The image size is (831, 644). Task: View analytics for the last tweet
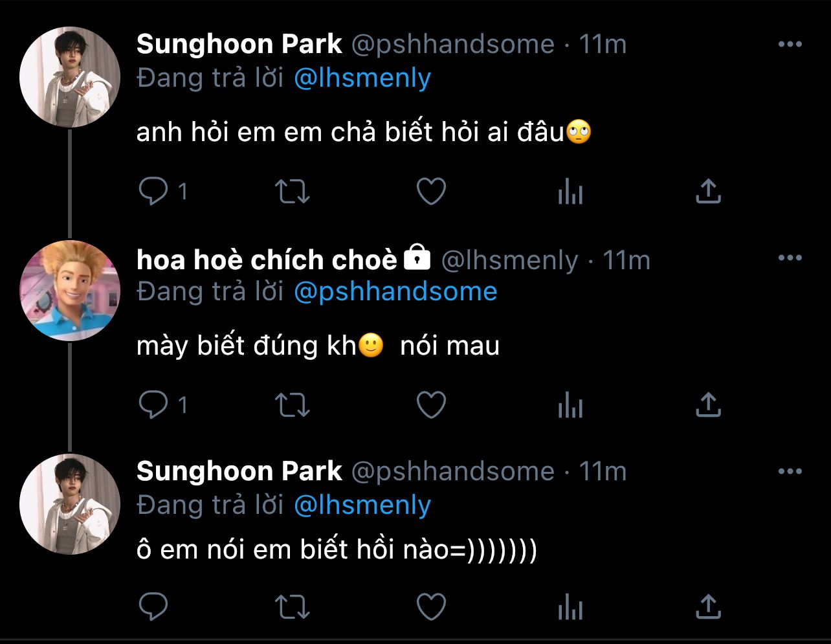click(570, 606)
